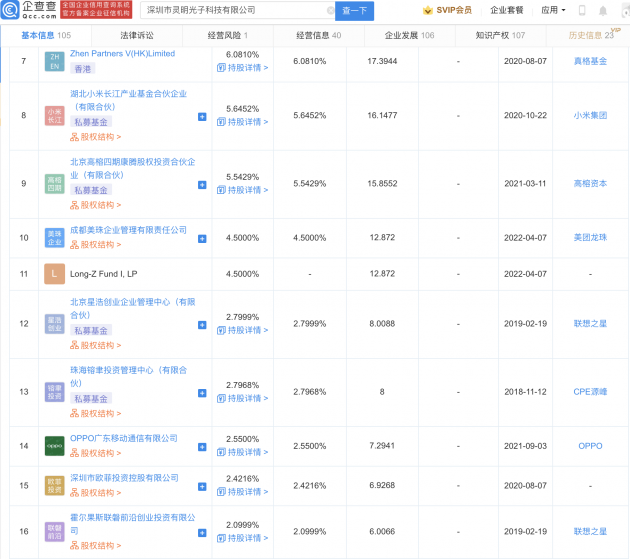Expand 成都美珠 row with plus icon
The height and width of the screenshot is (559, 630).
[202, 239]
